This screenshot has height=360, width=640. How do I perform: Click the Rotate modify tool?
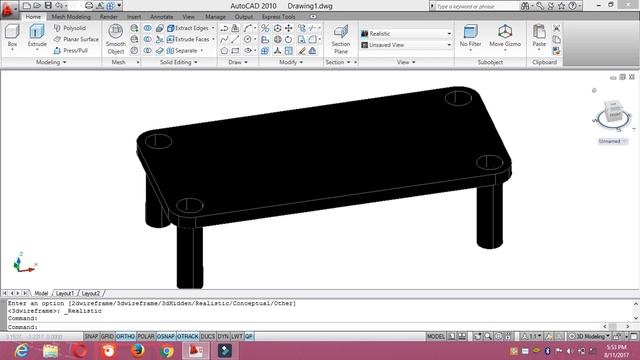pos(289,40)
